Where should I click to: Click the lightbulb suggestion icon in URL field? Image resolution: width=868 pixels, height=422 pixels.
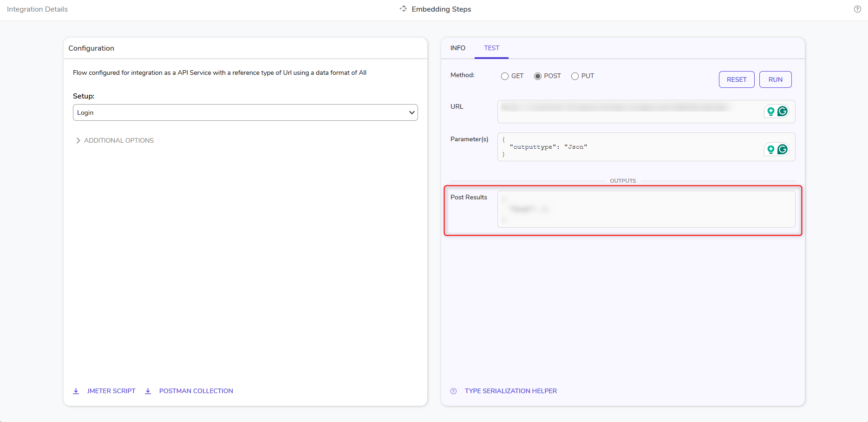point(771,111)
